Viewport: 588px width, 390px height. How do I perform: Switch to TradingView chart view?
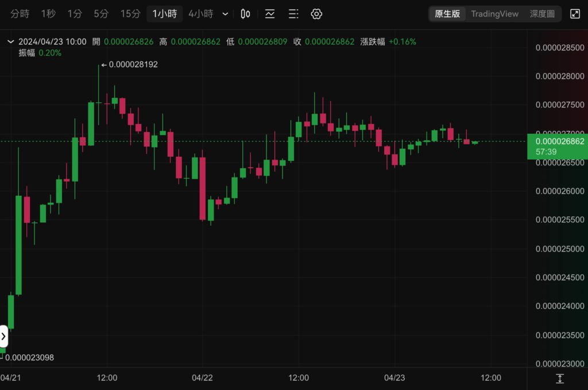click(494, 14)
